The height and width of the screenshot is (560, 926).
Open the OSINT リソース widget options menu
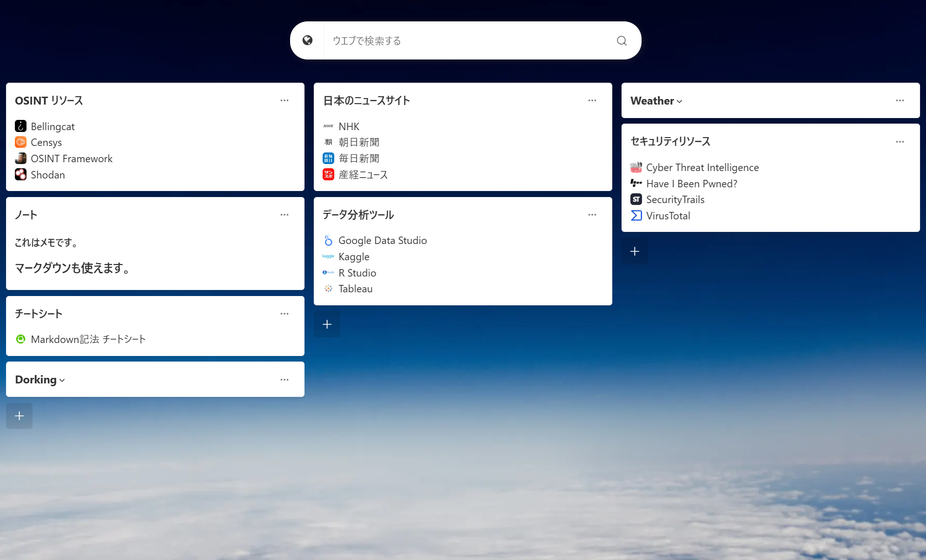[x=284, y=100]
